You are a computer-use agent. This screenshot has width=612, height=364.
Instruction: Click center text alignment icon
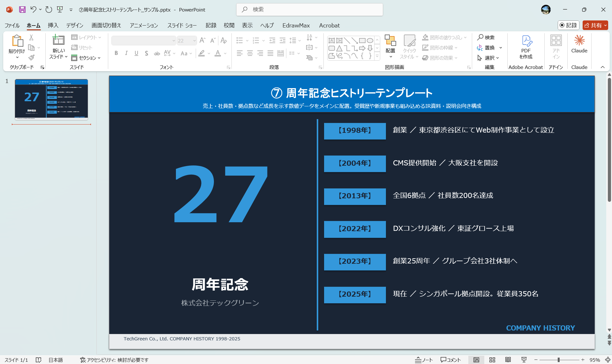[x=250, y=53]
